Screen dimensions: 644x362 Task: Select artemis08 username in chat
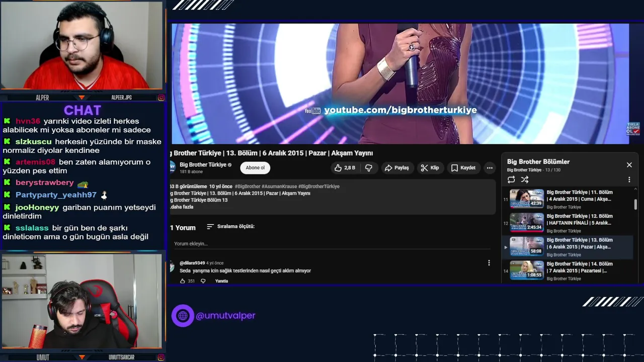point(35,162)
